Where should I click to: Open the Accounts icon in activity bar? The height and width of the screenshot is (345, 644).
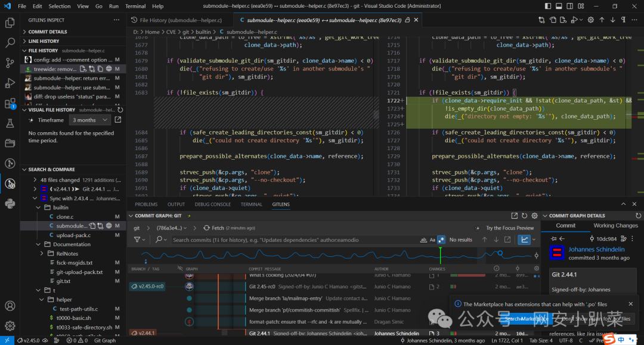pos(10,306)
